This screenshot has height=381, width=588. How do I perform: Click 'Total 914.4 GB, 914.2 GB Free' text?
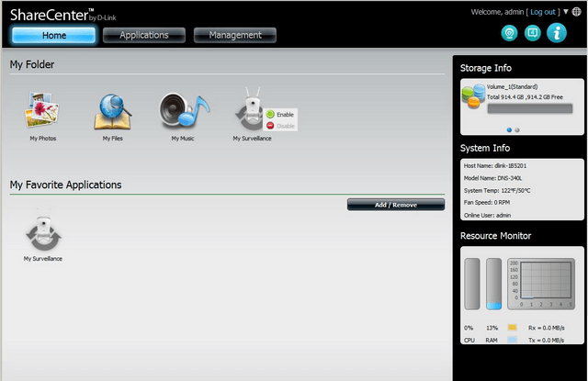pos(525,97)
